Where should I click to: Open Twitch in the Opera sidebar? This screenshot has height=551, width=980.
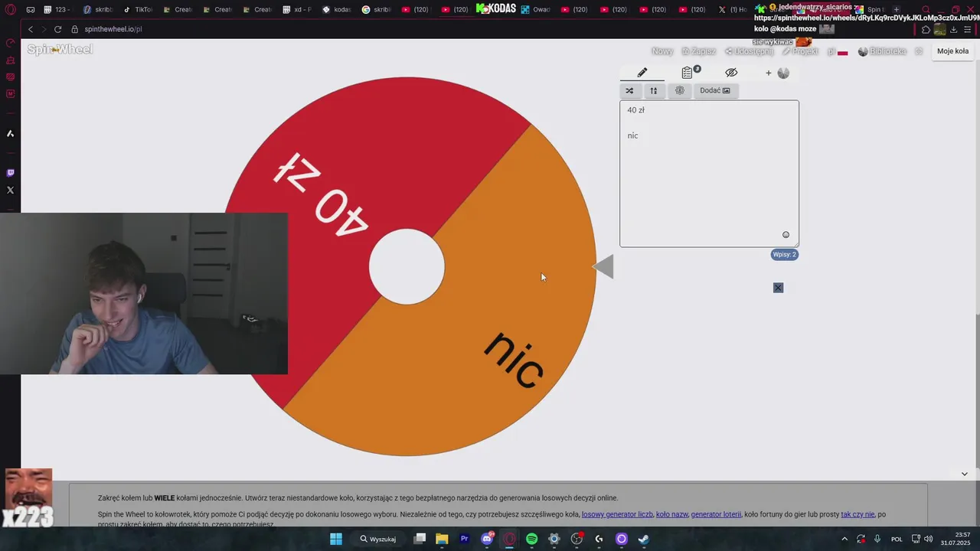[x=10, y=173]
